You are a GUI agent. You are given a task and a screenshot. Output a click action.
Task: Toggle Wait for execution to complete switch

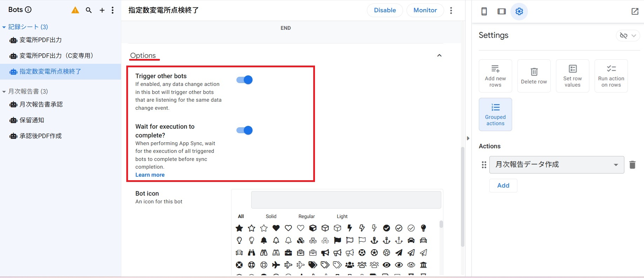tap(244, 130)
